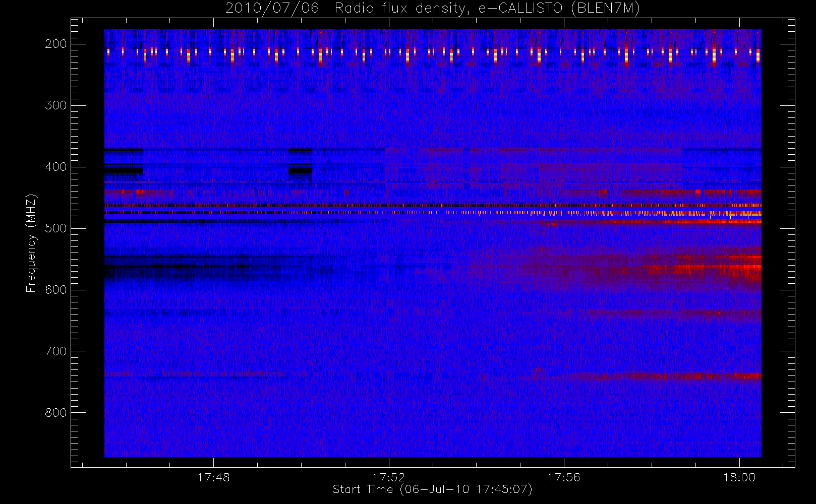Click the 600 frequency axis label

(56, 290)
